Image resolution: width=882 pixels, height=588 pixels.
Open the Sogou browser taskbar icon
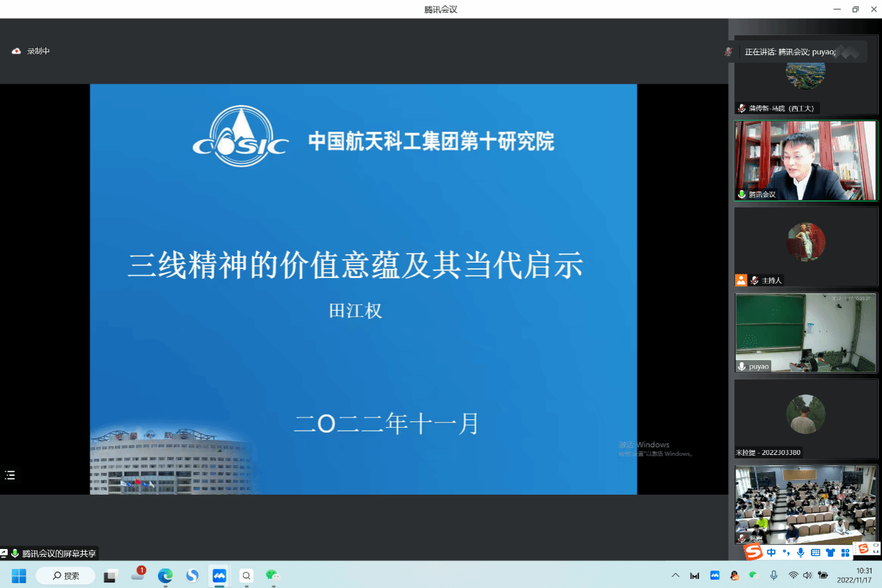coord(192,576)
